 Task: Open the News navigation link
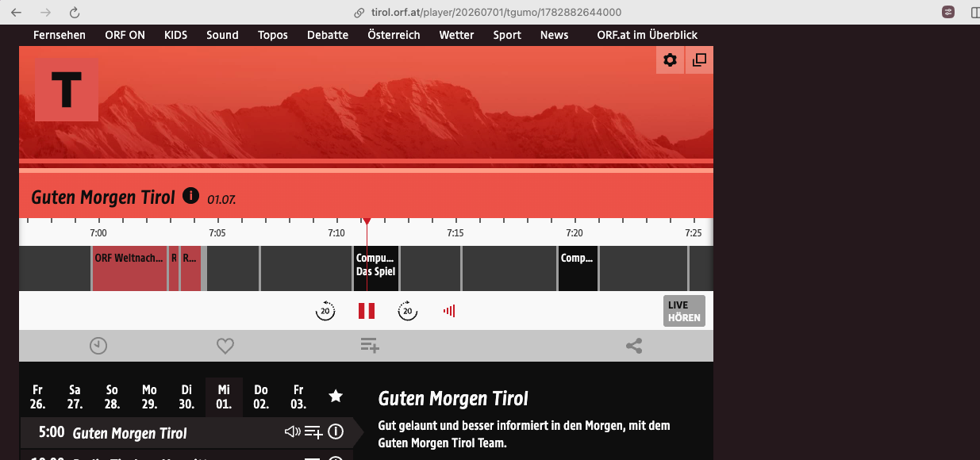(554, 35)
